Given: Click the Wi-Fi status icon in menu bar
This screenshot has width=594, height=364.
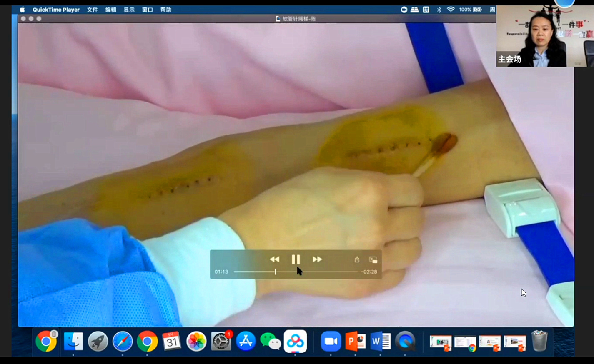Looking at the screenshot, I should coord(451,10).
